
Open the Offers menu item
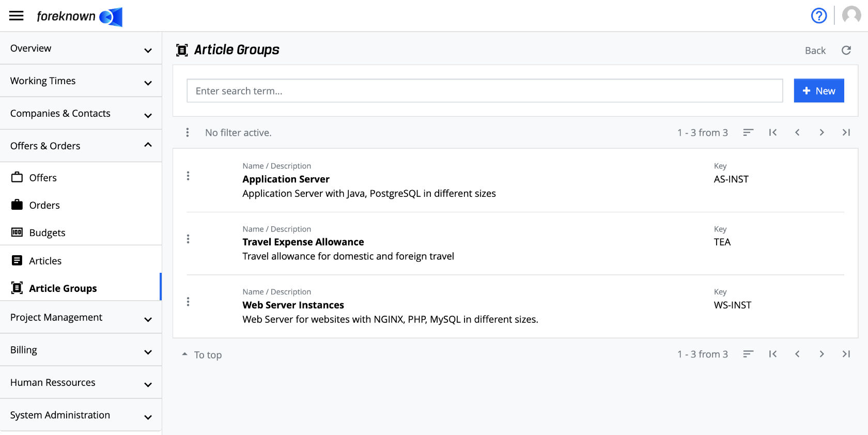(x=81, y=178)
